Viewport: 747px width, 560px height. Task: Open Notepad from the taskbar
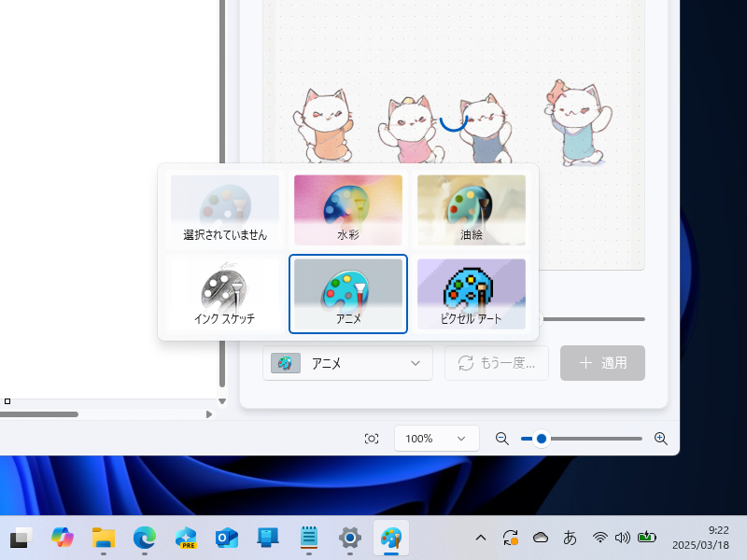click(309, 538)
